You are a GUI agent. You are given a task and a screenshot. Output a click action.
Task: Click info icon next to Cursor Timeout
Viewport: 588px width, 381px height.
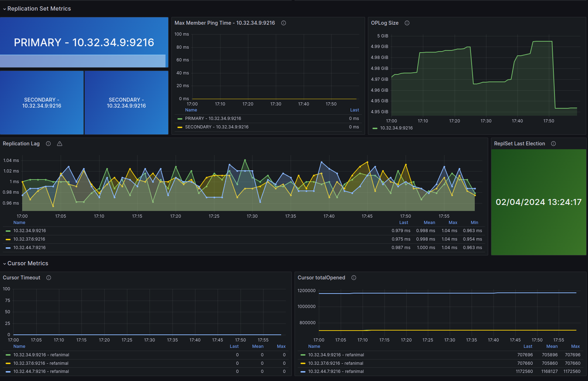tap(49, 278)
